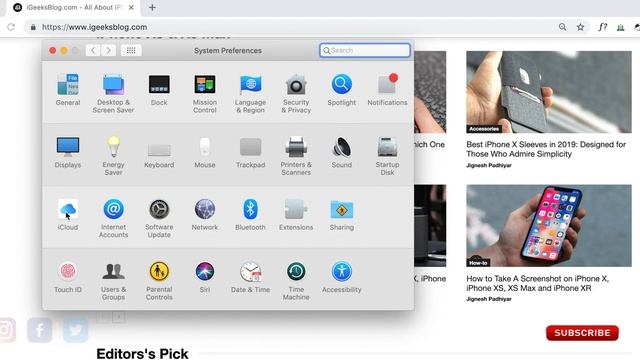640x360 pixels.
Task: Open Startup Disk preferences
Action: pos(387,156)
